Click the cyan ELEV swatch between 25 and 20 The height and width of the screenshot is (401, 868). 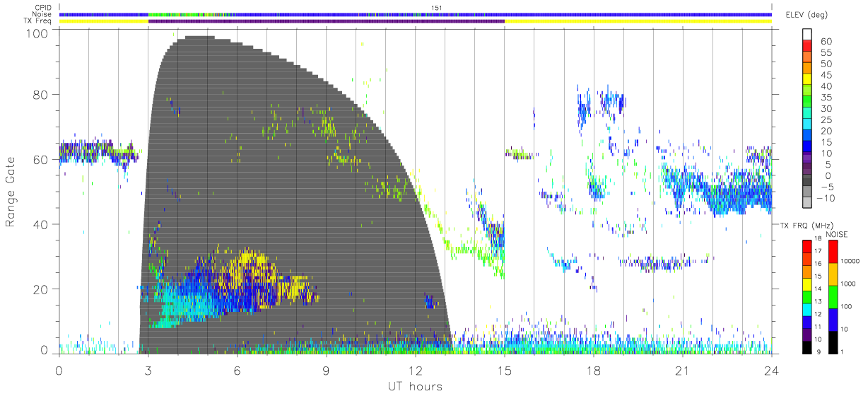pos(807,124)
